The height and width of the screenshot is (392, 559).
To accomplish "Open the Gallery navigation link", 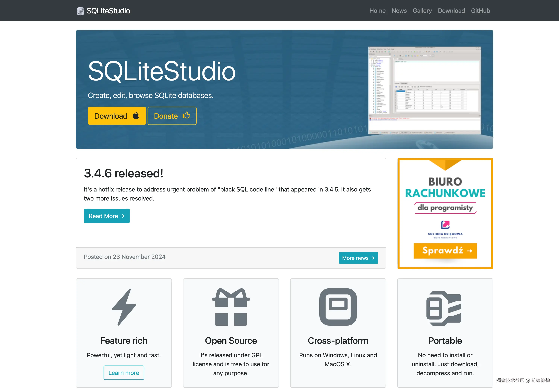I will (422, 11).
